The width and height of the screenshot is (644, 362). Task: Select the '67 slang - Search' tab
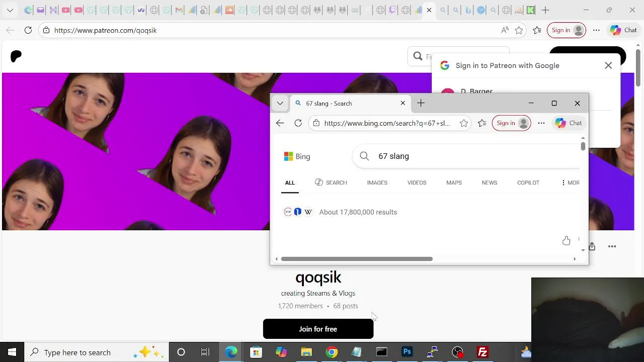[350, 103]
